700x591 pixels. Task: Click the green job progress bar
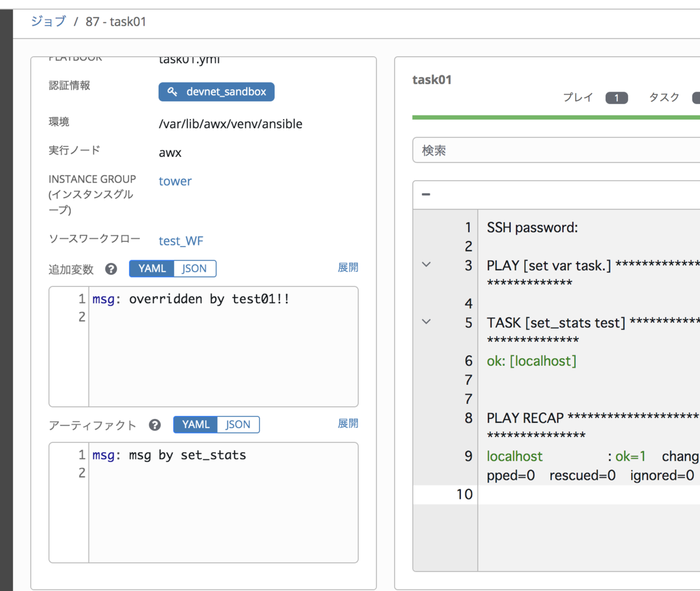pyautogui.click(x=556, y=117)
